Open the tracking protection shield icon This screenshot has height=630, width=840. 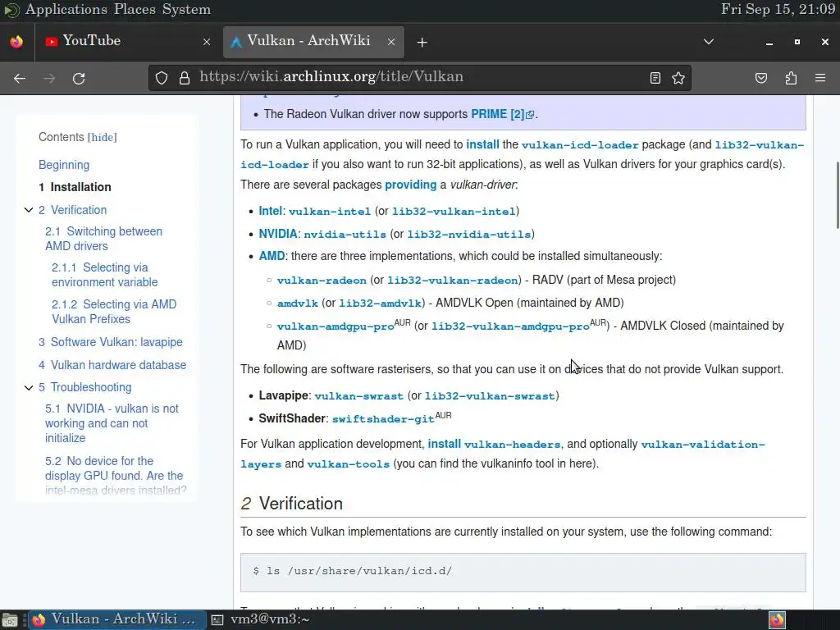pyautogui.click(x=162, y=78)
